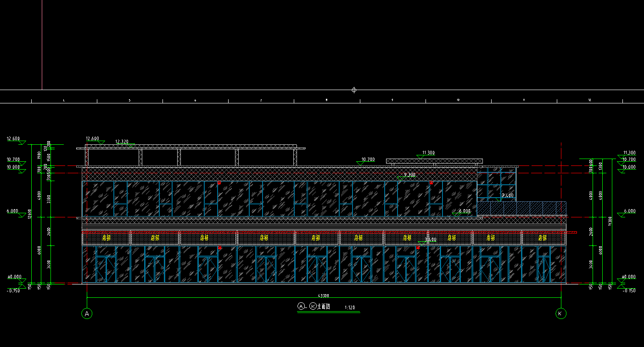Select grid axis bubble K
Screen dimensions: 644x347
(560, 313)
